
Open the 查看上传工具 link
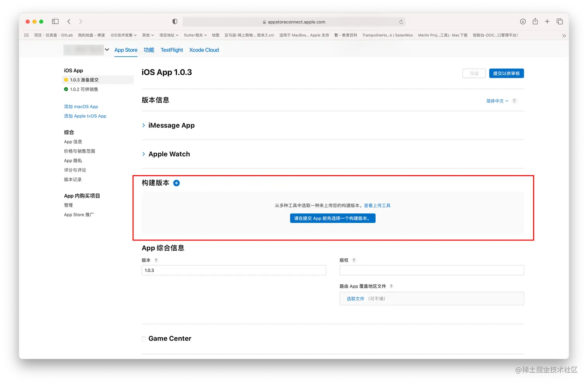click(377, 205)
